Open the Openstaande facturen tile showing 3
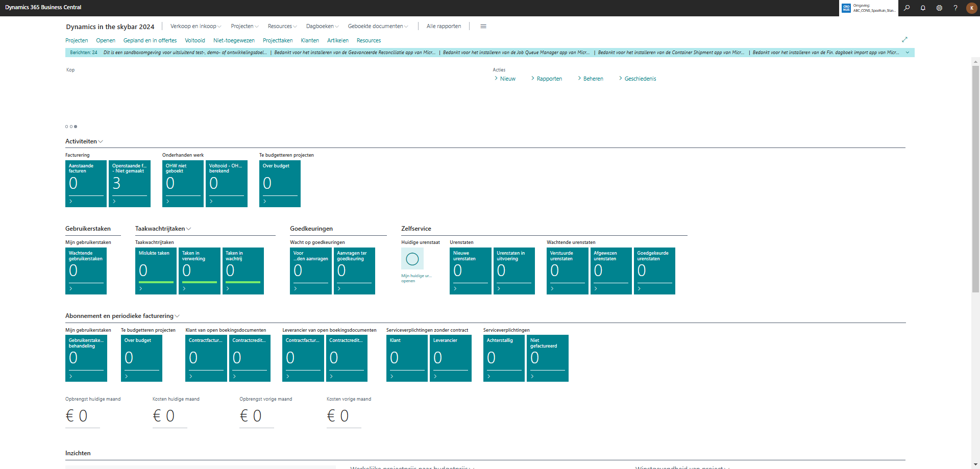Screen dimensions: 980x469 pos(130,184)
